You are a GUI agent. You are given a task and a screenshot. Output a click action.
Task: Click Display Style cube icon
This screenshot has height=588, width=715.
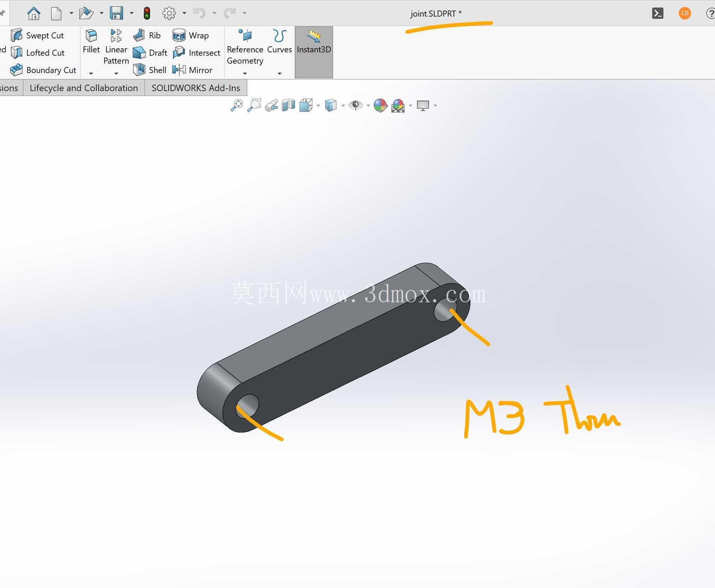point(330,105)
